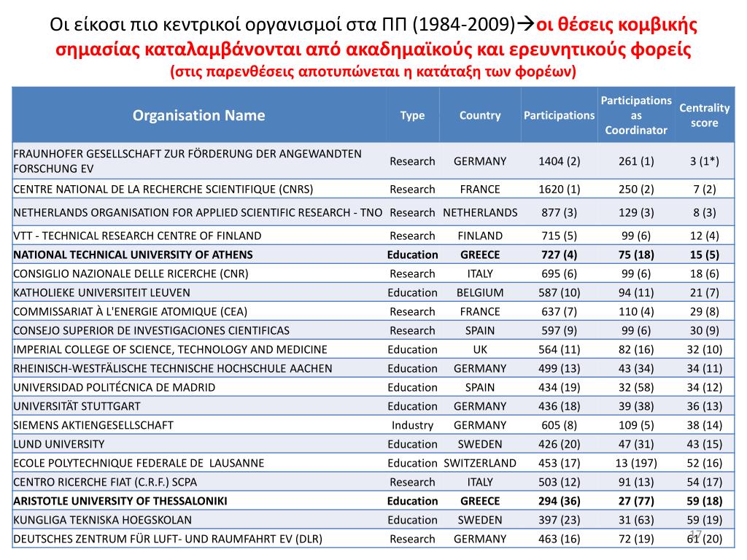Click the Participations as Coordinator header

(x=636, y=115)
